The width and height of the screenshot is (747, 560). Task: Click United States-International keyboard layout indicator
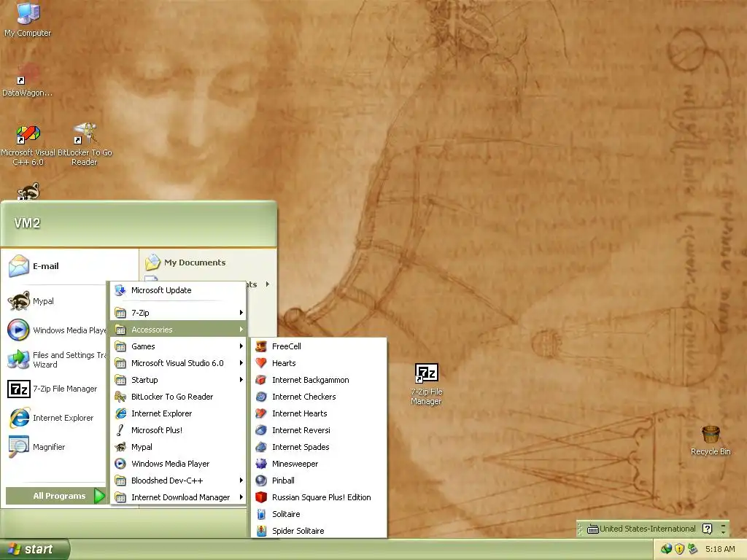(641, 529)
